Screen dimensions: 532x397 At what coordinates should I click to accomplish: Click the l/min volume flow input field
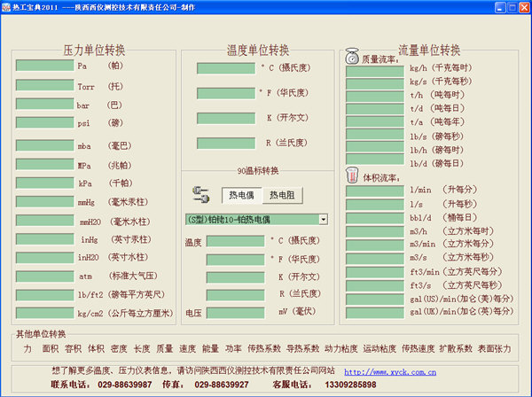(x=374, y=190)
